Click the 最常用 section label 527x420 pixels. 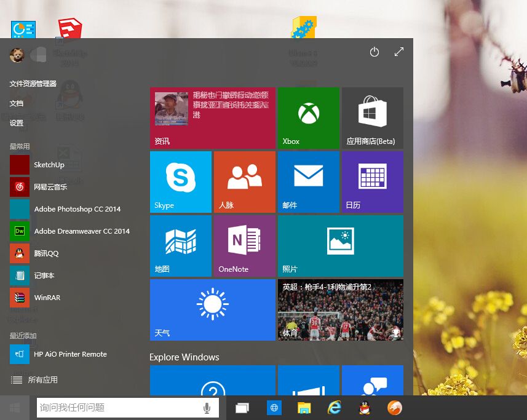click(x=20, y=146)
